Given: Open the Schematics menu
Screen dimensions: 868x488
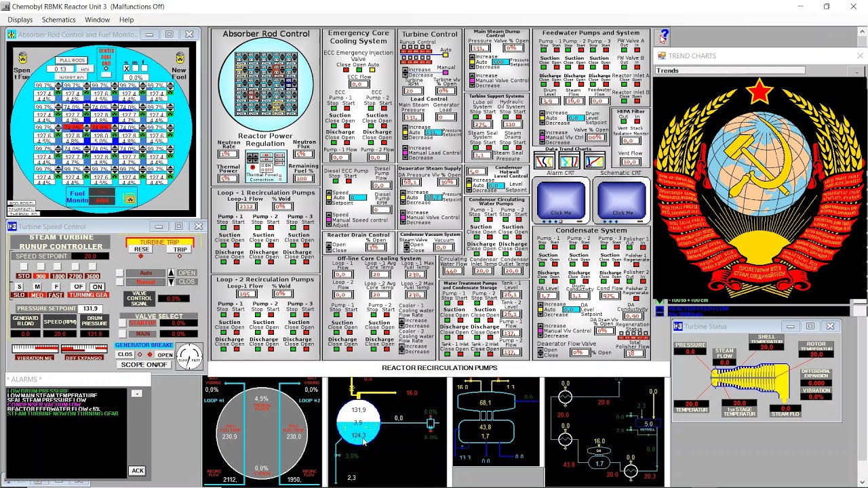Looking at the screenshot, I should (x=59, y=20).
